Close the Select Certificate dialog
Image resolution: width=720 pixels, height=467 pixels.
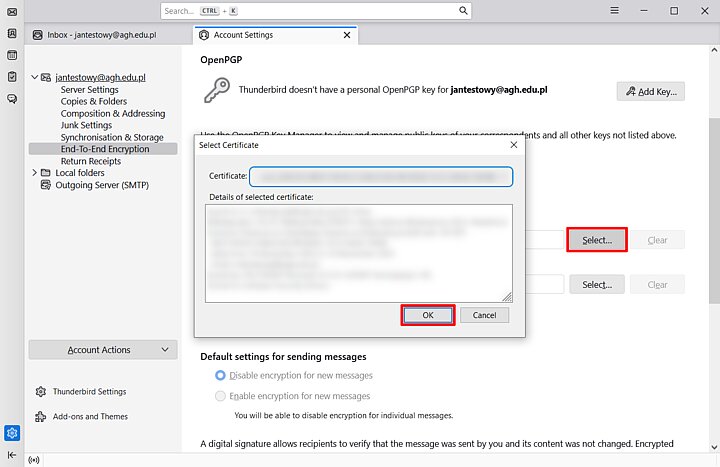point(514,145)
